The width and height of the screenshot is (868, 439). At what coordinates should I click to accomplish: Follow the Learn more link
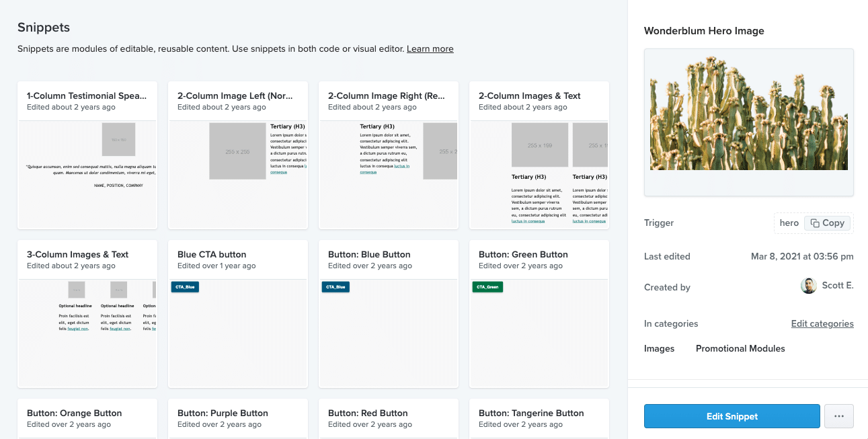(x=430, y=49)
